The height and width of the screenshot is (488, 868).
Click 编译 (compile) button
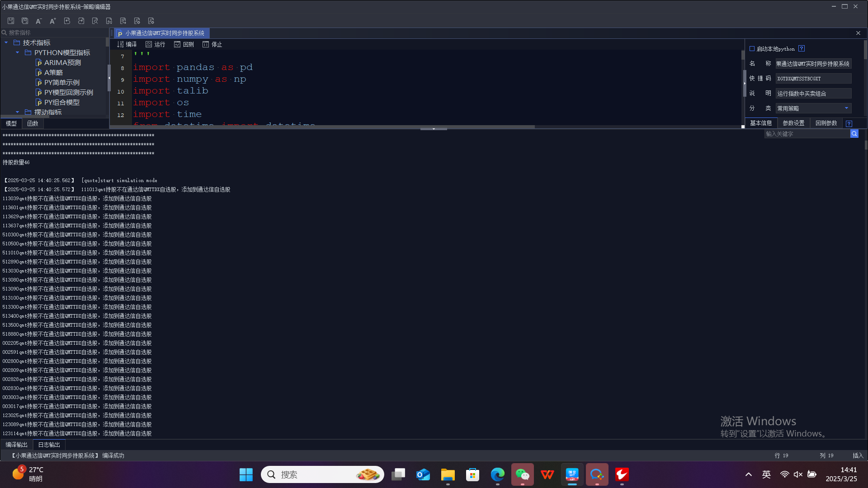127,44
